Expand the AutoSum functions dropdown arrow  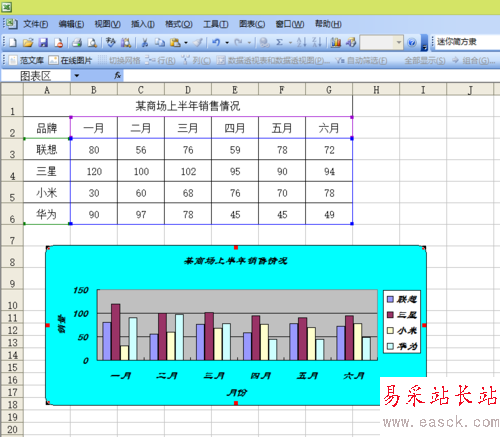[x=290, y=43]
